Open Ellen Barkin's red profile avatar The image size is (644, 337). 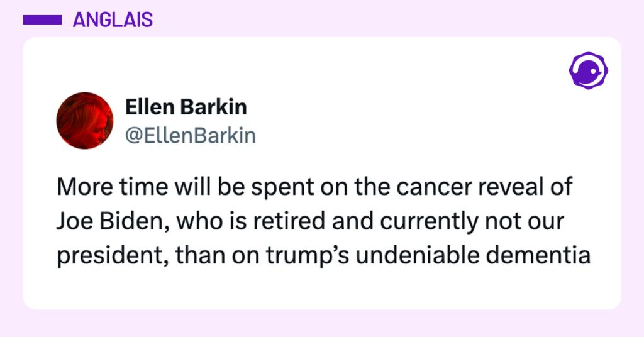click(x=85, y=121)
